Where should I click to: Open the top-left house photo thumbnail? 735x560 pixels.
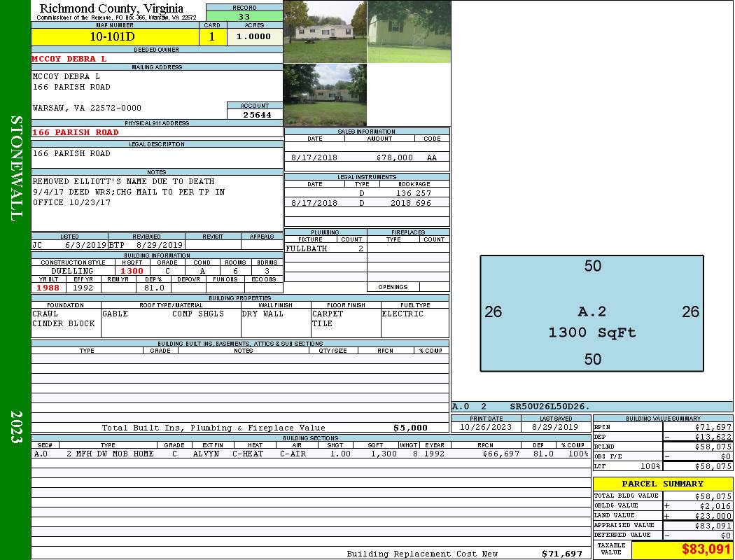[325, 31]
